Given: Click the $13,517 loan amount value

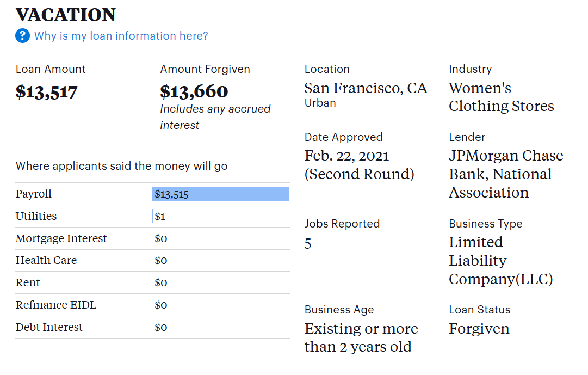Looking at the screenshot, I should point(47,92).
